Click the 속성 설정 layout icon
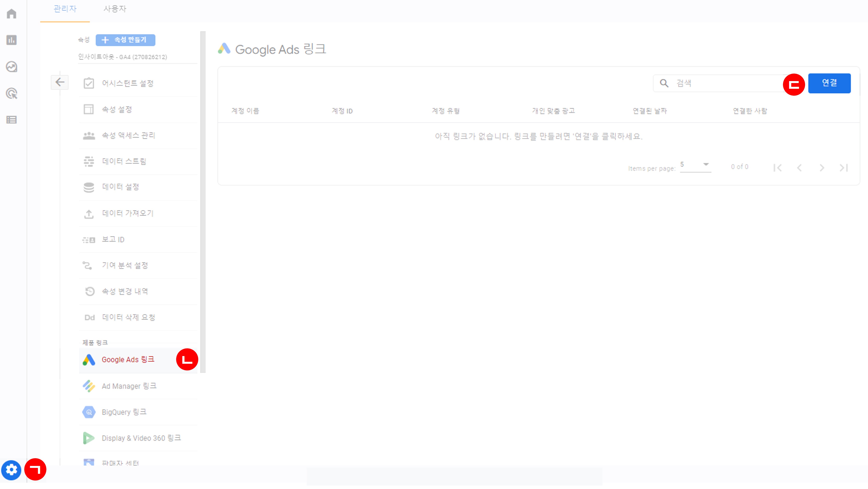868x489 pixels. pyautogui.click(x=89, y=109)
